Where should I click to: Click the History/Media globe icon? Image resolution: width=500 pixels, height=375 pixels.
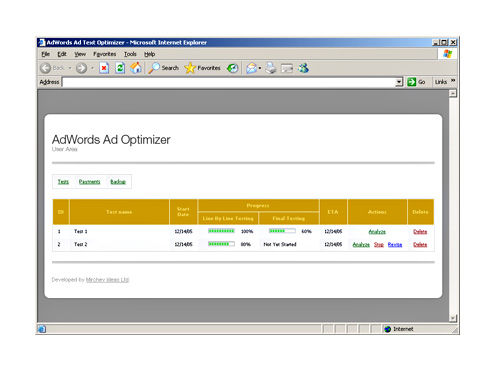(x=232, y=68)
